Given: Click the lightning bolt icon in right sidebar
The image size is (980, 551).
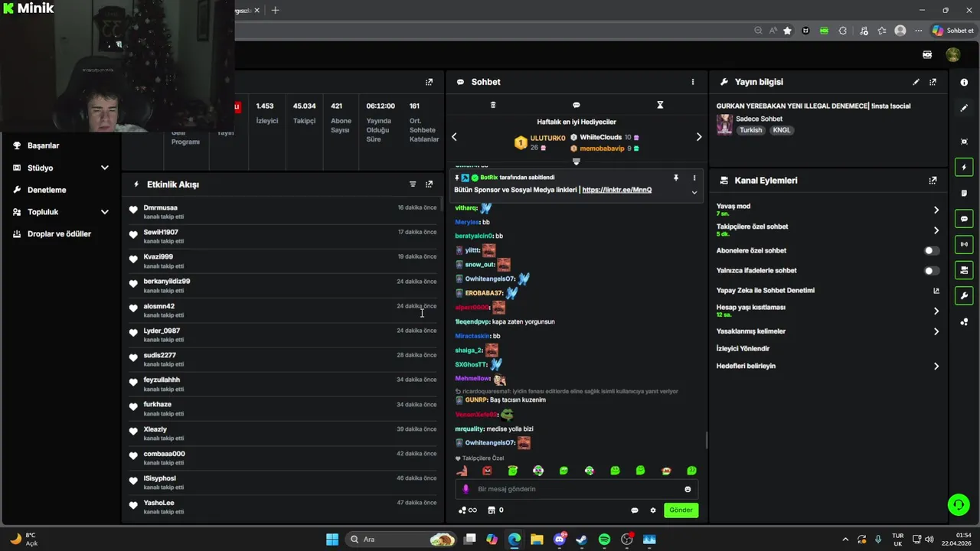Looking at the screenshot, I should pos(964,168).
